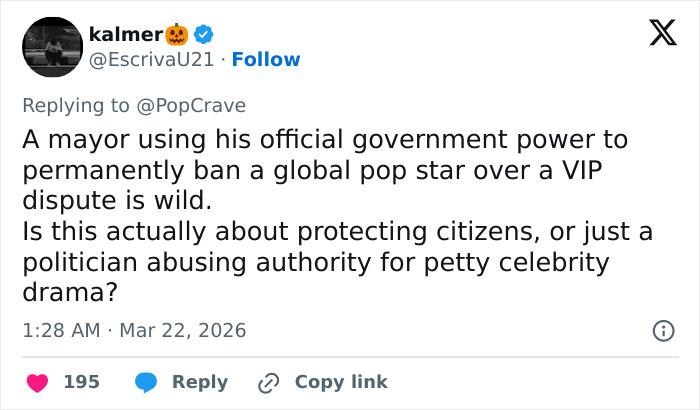Image resolution: width=700 pixels, height=410 pixels.
Task: Click the Mar 22, 2026 date
Action: 182,330
